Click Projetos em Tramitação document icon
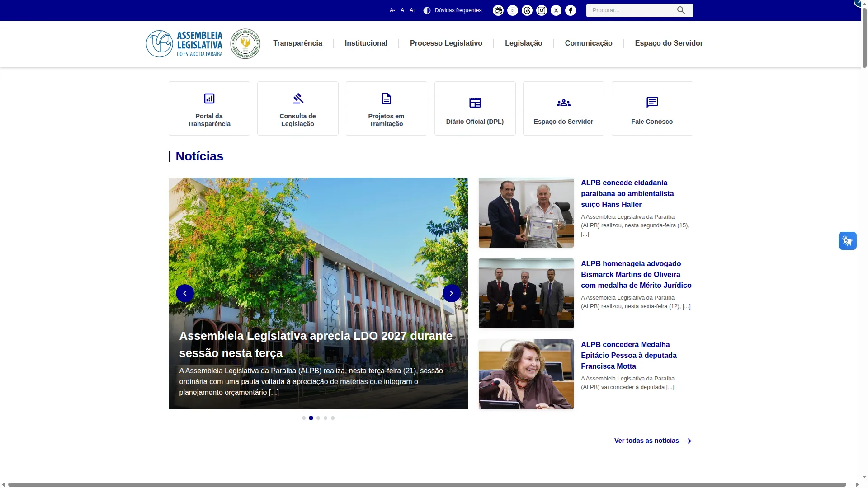The width and height of the screenshot is (868, 488). pyautogui.click(x=387, y=99)
